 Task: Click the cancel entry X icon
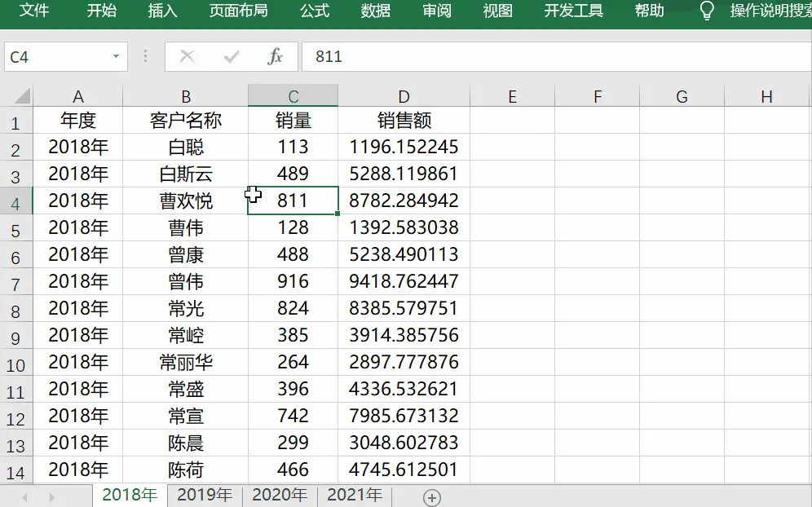pyautogui.click(x=187, y=56)
